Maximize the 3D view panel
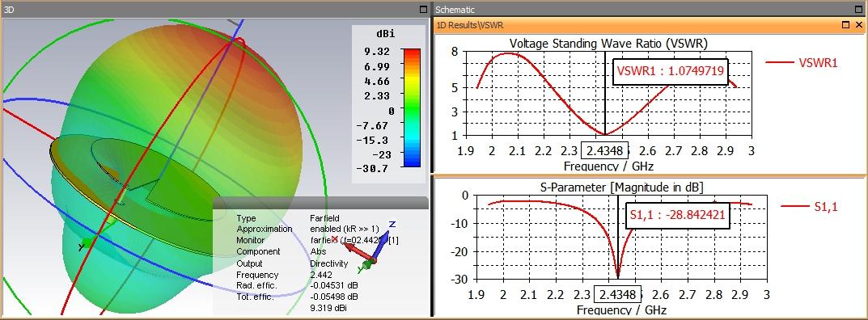Viewport: 868px width, 320px height. [x=424, y=10]
